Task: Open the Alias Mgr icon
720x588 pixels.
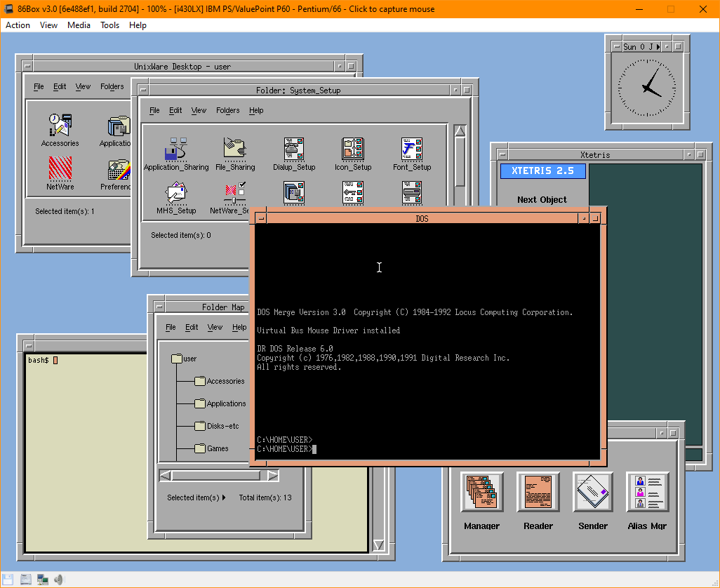Action: (647, 492)
